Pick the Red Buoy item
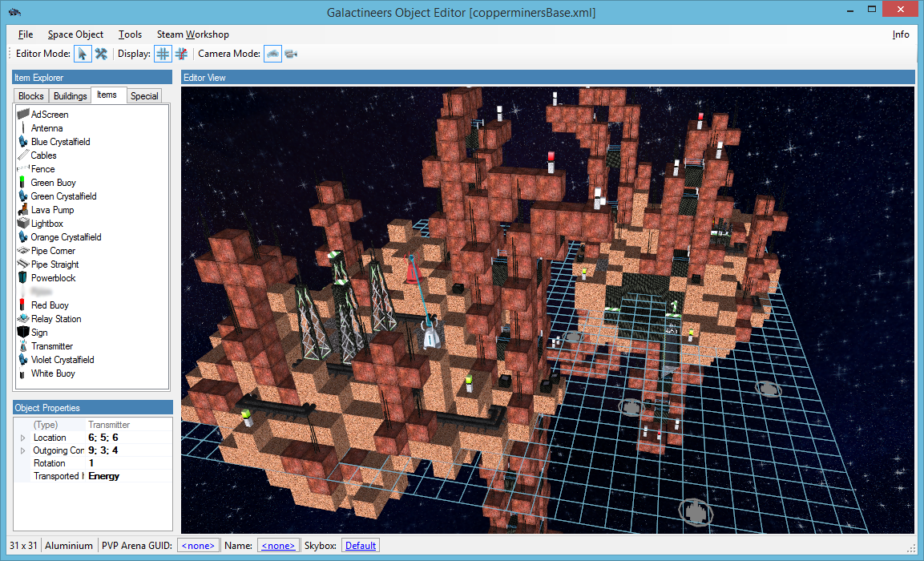The height and width of the screenshot is (561, 924). click(x=50, y=305)
